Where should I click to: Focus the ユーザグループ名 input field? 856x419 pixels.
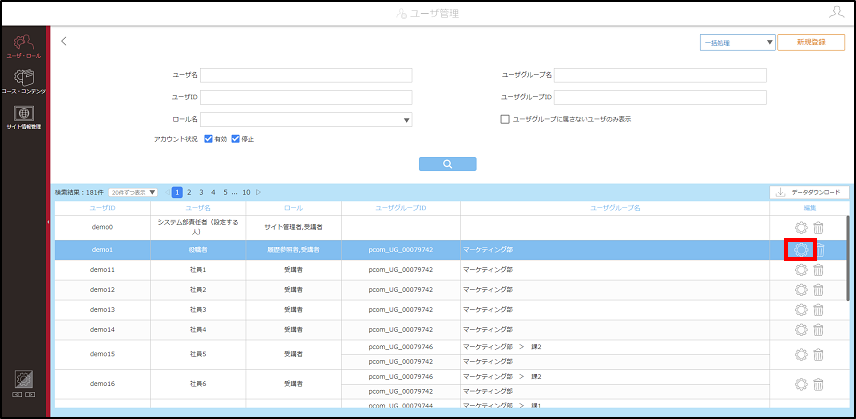click(660, 75)
